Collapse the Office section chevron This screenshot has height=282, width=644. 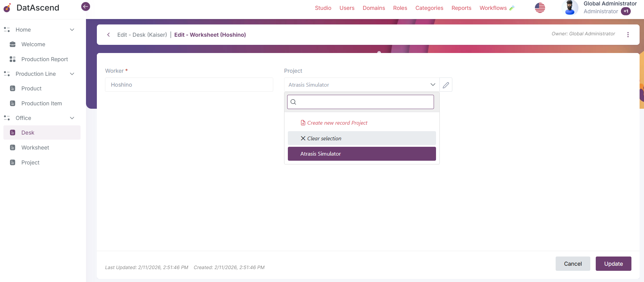tap(72, 118)
